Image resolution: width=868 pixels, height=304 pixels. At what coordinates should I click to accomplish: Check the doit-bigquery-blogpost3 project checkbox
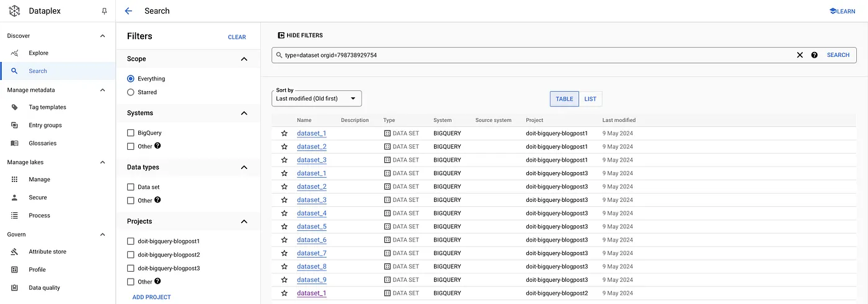(130, 268)
